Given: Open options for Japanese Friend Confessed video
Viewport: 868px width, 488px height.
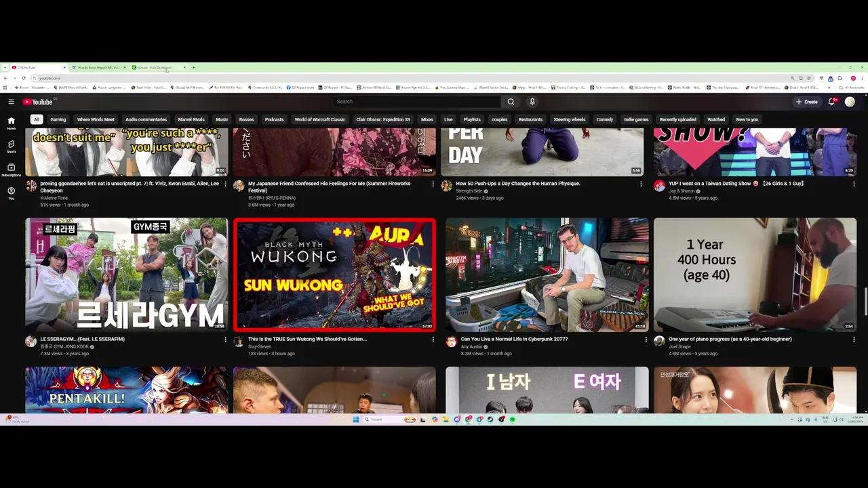Looking at the screenshot, I should pyautogui.click(x=433, y=184).
